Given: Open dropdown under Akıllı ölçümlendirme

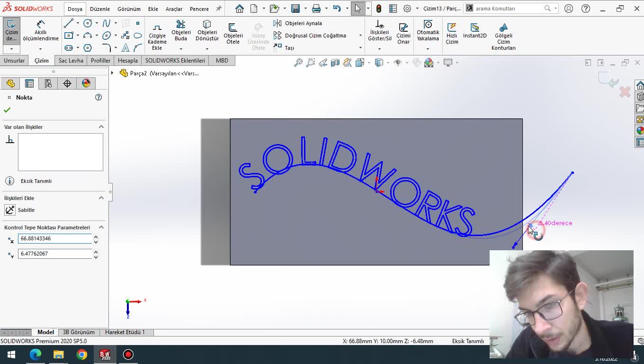Looking at the screenshot, I should pos(41,48).
